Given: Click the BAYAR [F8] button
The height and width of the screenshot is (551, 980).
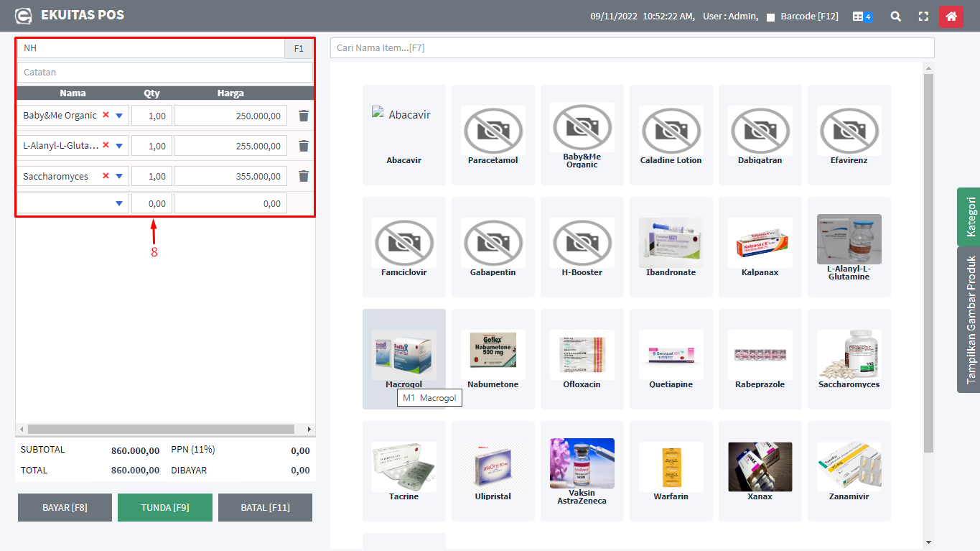Looking at the screenshot, I should coord(65,507).
